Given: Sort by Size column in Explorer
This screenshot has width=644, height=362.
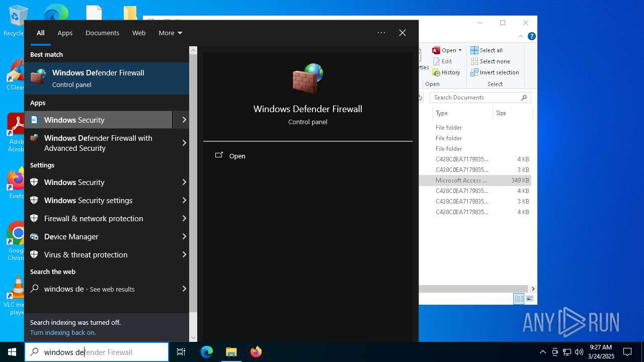Looking at the screenshot, I should (512, 113).
